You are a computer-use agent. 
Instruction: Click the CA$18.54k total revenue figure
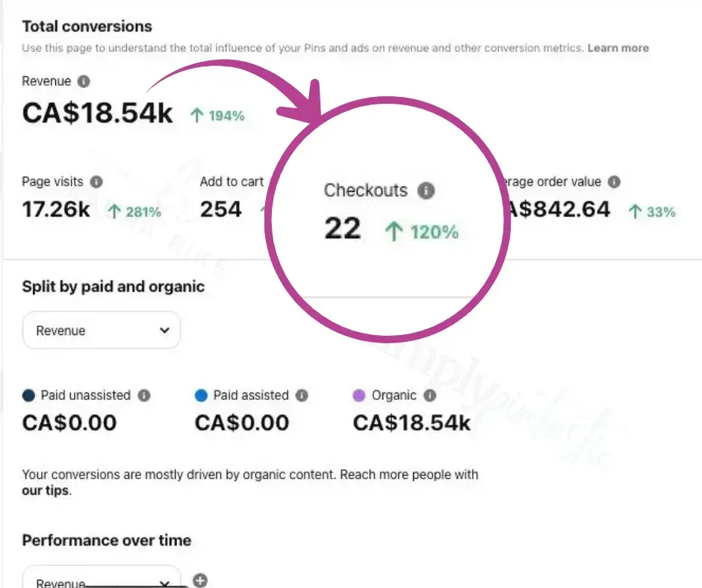97,113
